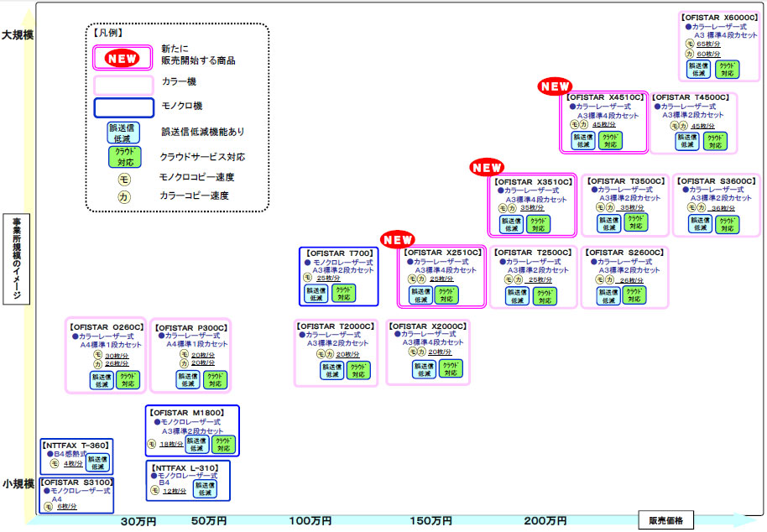
Task: Click the モ monochrome speed circle in legend
Action: [124, 180]
